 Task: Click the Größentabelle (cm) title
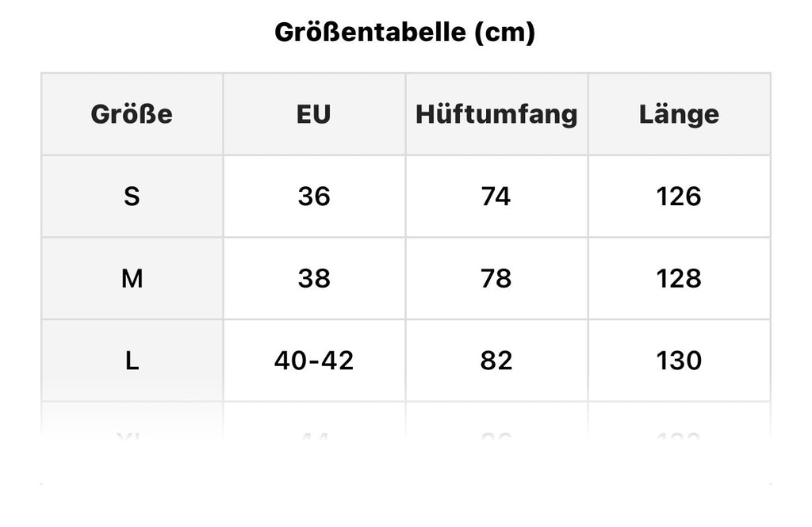point(405,32)
